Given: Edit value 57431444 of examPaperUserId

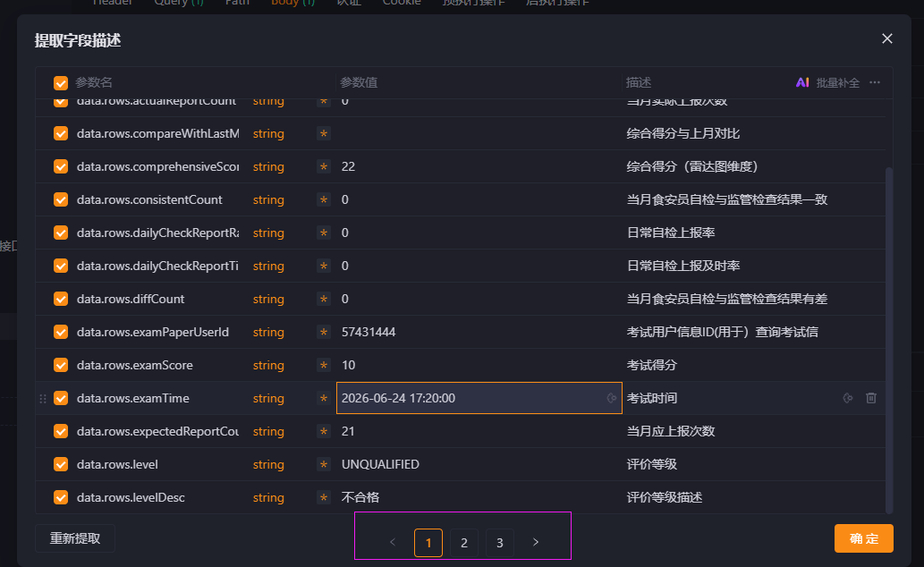Looking at the screenshot, I should (x=479, y=333).
